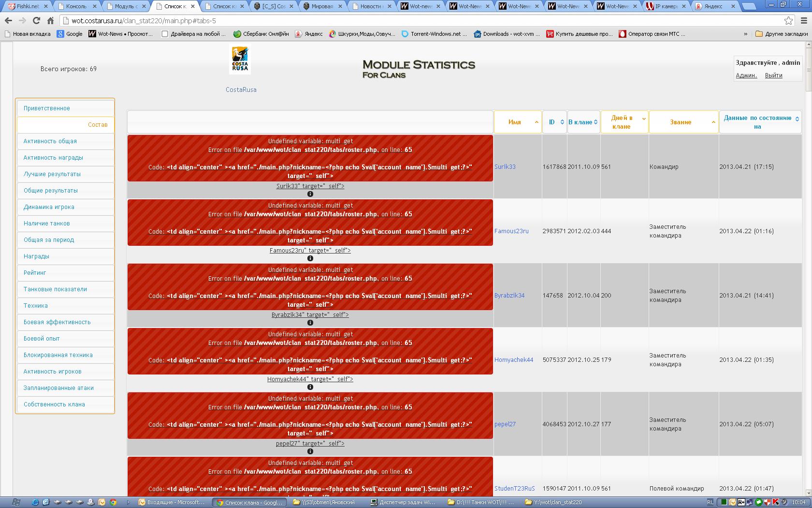Screen dimensions: 812x508
Task: Open player Byrabzik34 profile link
Action: tap(509, 296)
